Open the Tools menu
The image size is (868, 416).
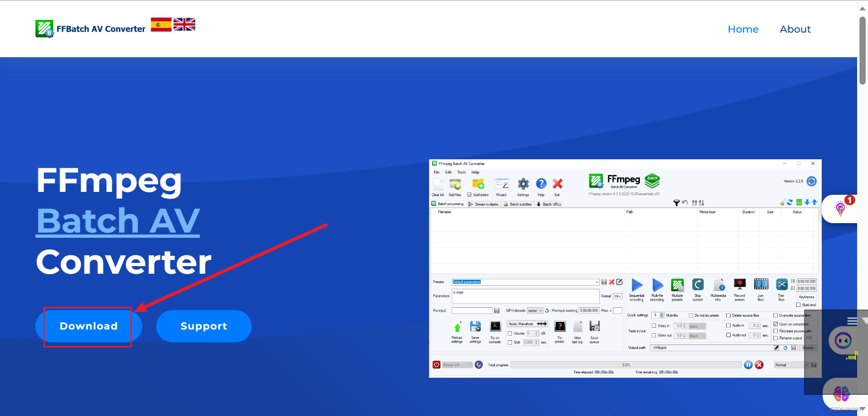[x=461, y=172]
